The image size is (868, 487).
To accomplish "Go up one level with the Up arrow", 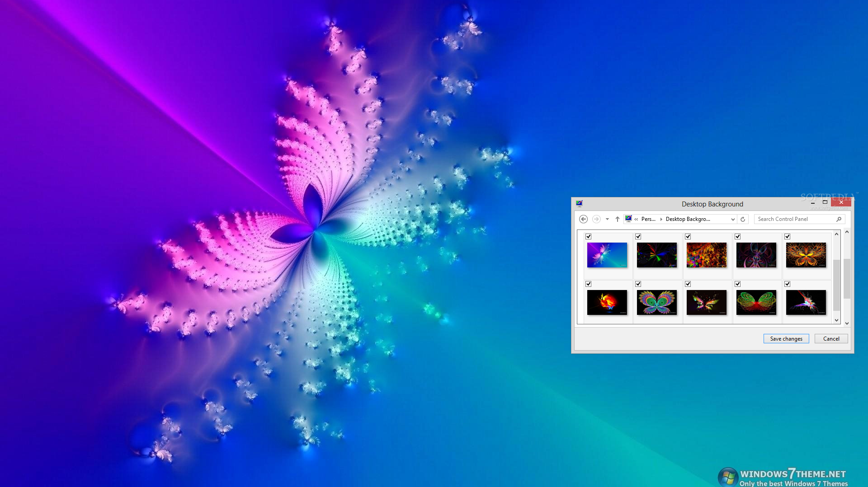I will [618, 219].
